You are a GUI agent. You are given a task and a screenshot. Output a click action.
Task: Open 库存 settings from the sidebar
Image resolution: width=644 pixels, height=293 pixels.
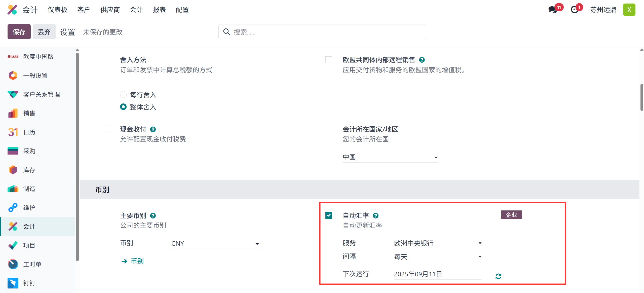tap(29, 170)
